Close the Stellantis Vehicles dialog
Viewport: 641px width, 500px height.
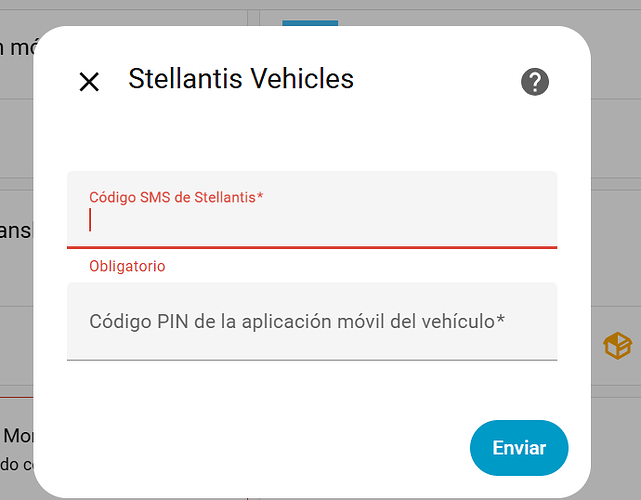(89, 82)
